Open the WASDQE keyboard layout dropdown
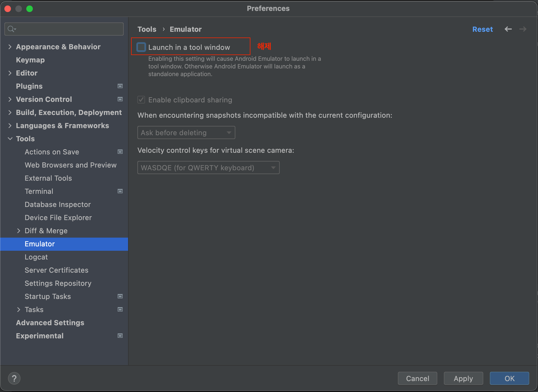 [208, 168]
